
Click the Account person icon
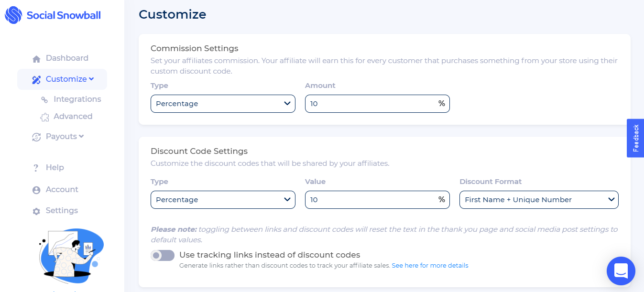click(36, 190)
